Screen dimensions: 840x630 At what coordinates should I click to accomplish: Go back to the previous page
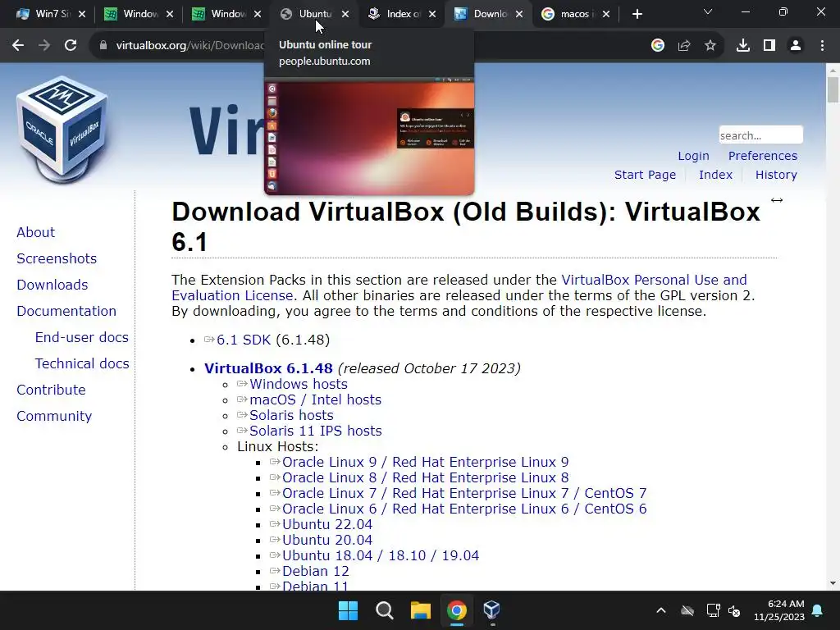tap(18, 46)
